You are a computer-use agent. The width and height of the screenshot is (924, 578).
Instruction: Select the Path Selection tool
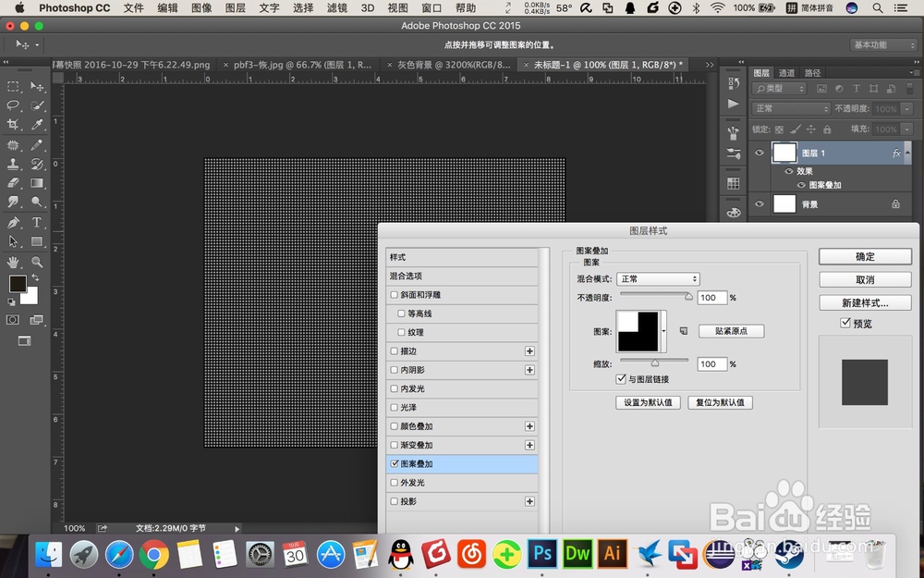point(13,241)
